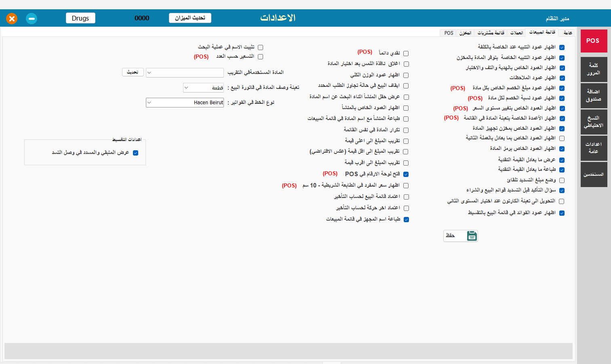
Task: Enable ايقاف البيع عند تجاوز الطلب المحدد
Action: [406, 86]
